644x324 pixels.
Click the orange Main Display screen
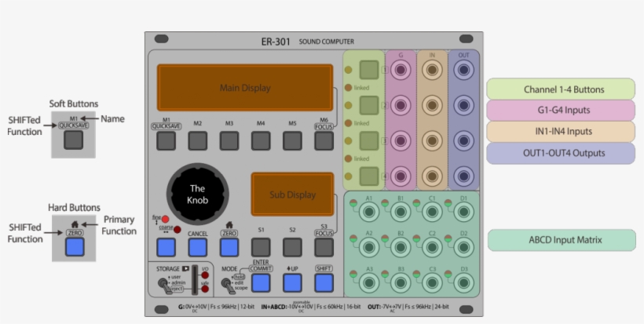click(244, 88)
